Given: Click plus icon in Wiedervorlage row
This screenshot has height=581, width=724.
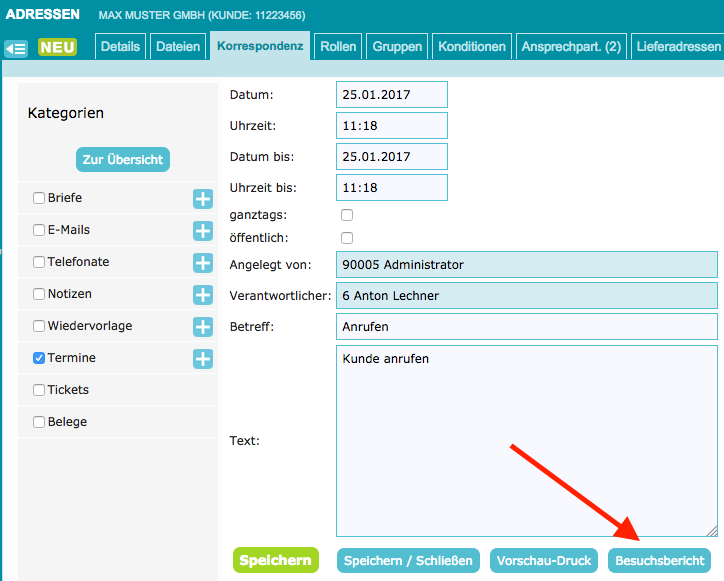Looking at the screenshot, I should (203, 327).
